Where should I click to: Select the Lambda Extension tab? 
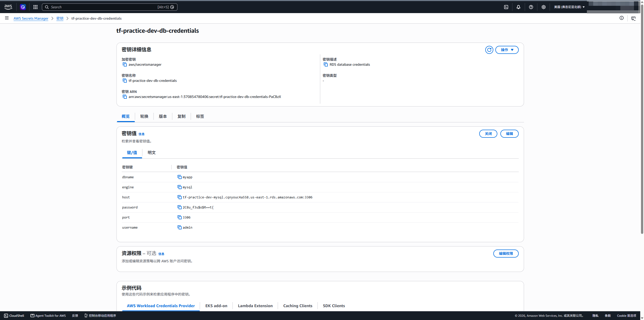pos(255,306)
